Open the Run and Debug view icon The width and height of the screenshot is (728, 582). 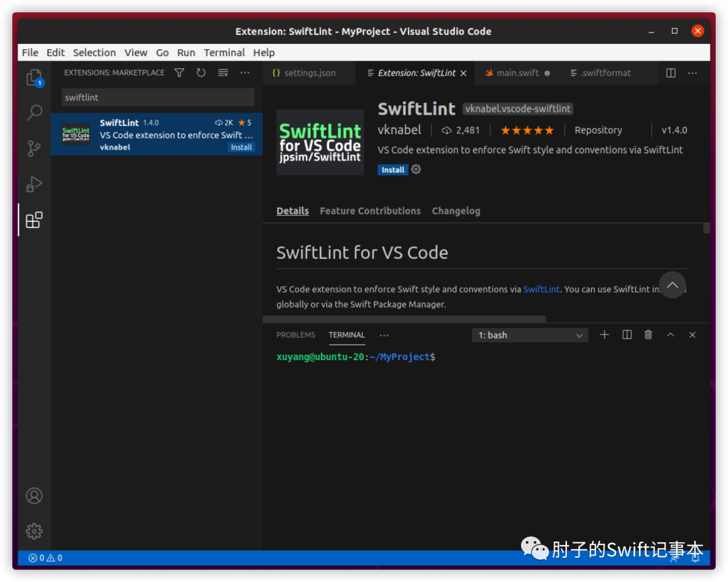(34, 184)
